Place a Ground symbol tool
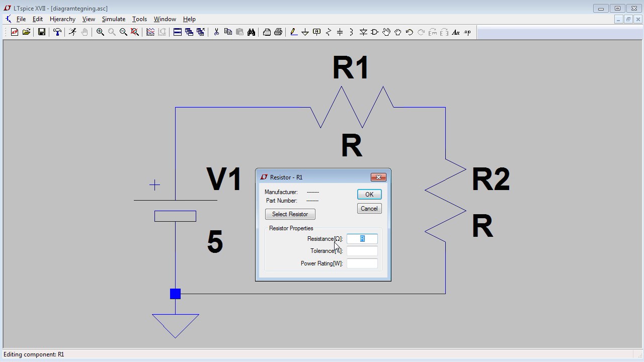644x362 pixels. (305, 32)
